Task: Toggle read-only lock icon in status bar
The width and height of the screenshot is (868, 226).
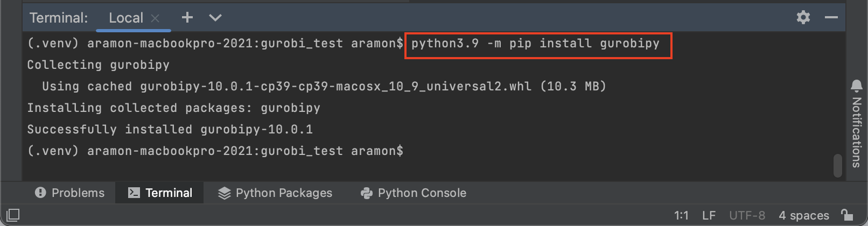Action: point(847,215)
